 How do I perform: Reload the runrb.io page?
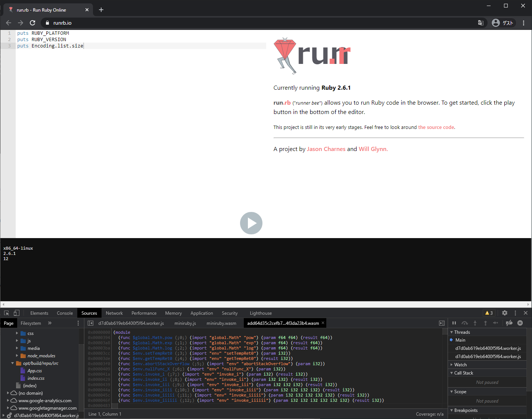pos(32,23)
